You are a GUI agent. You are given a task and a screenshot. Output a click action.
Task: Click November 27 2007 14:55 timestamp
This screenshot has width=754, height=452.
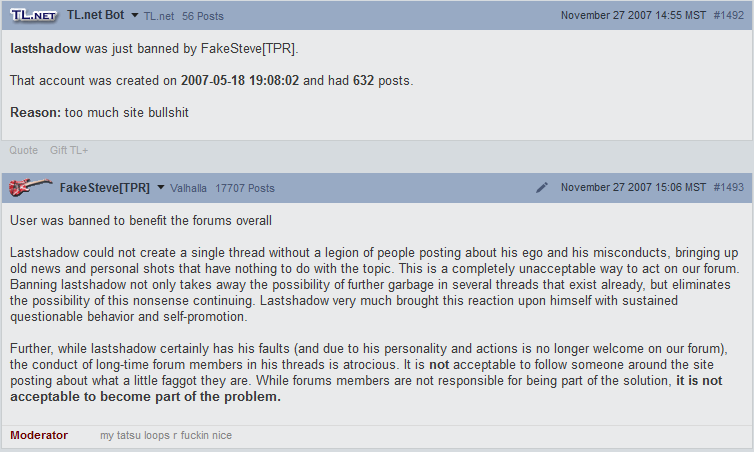[x=632, y=16]
